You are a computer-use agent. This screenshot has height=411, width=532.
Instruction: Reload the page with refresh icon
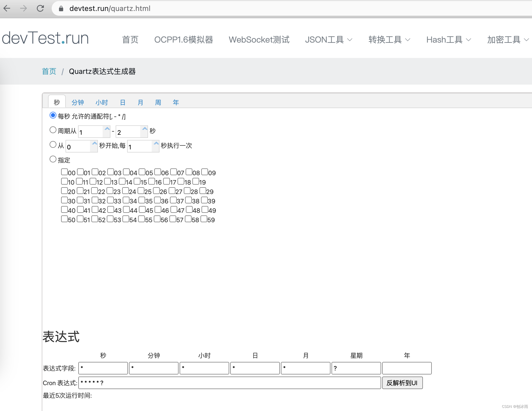40,8
